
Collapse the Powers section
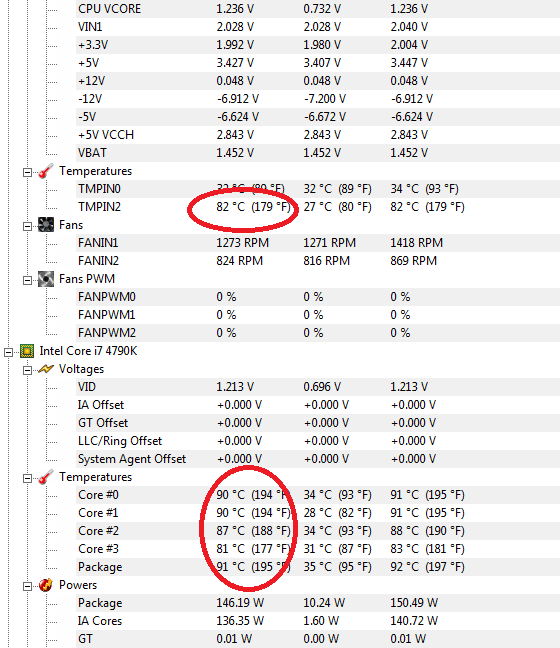pyautogui.click(x=27, y=586)
